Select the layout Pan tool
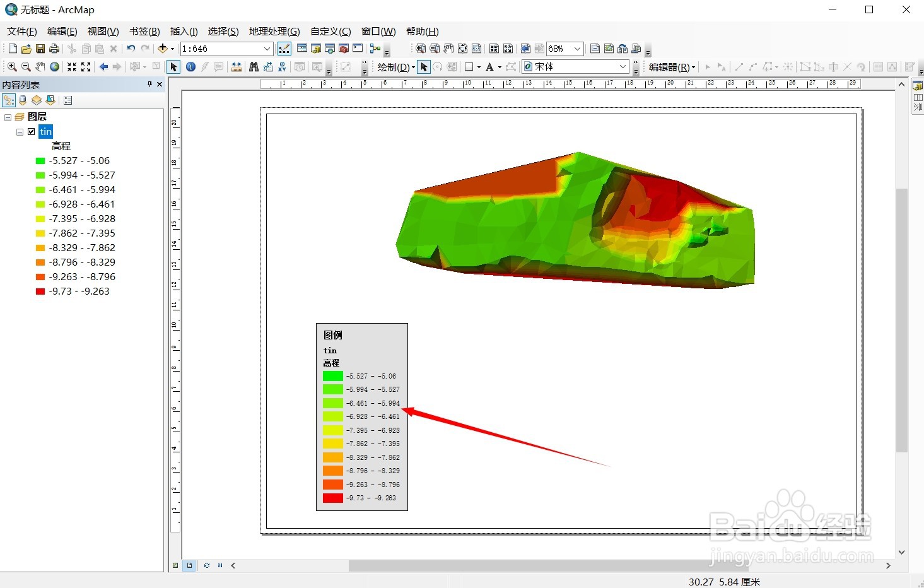The height and width of the screenshot is (588, 924). click(448, 49)
